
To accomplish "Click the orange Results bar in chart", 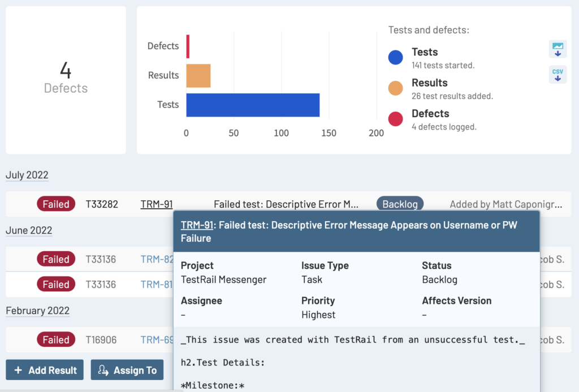I will point(198,76).
